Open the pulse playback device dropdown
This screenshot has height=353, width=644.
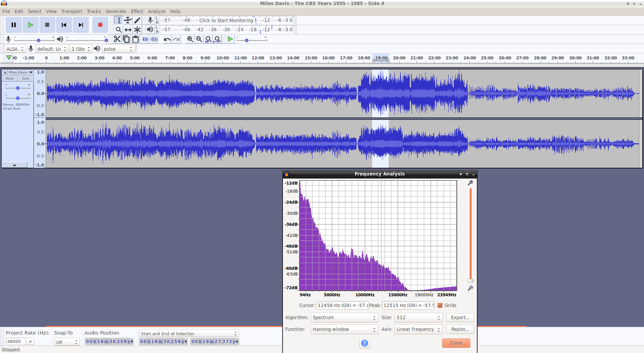(x=118, y=49)
